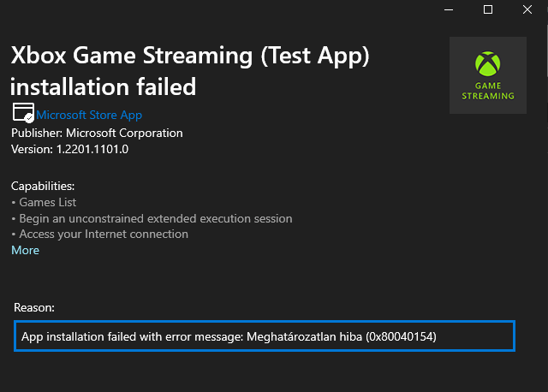Minimize the installer window
The height and width of the screenshot is (392, 548).
[448, 9]
